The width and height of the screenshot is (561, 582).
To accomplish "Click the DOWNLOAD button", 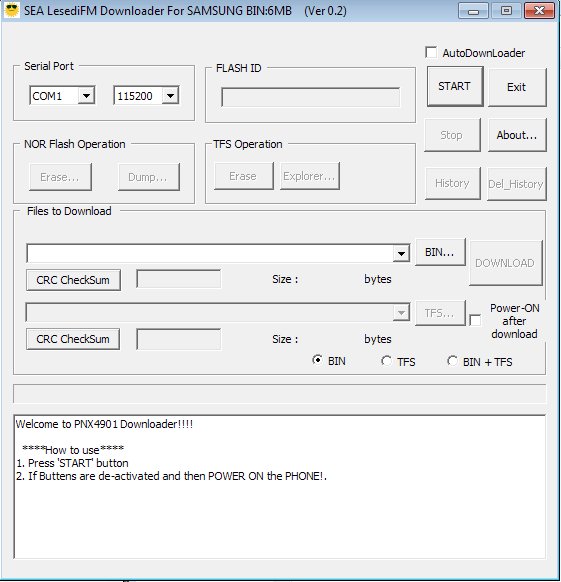I will tap(506, 263).
